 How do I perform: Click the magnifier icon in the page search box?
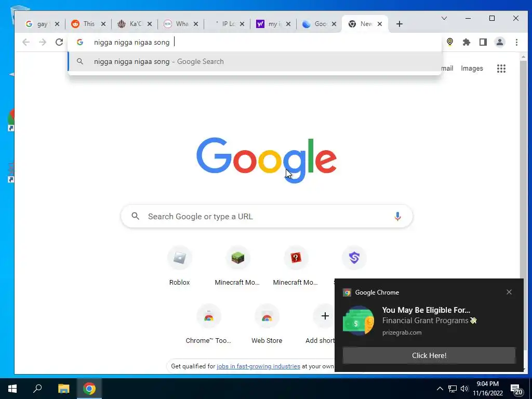(x=136, y=216)
